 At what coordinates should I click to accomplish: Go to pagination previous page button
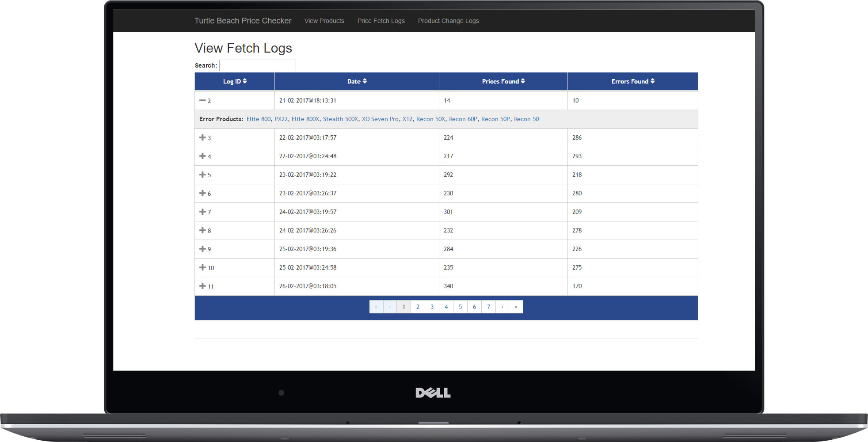(390, 307)
